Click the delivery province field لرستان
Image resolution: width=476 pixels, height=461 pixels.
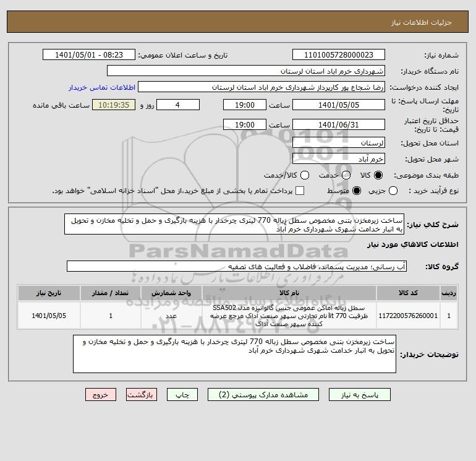pos(339,143)
